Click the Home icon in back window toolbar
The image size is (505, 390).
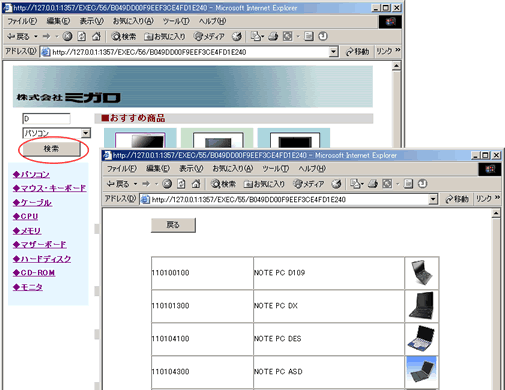coord(96,36)
